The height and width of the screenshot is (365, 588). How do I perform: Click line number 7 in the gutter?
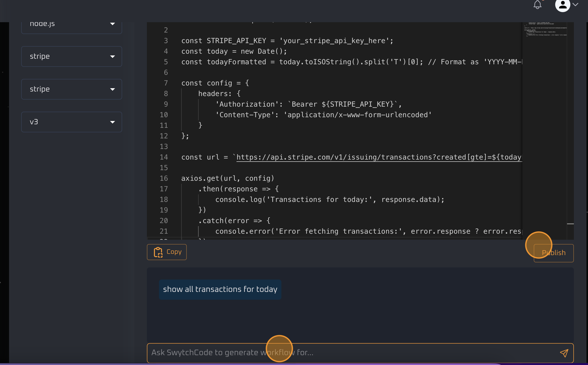(x=166, y=83)
